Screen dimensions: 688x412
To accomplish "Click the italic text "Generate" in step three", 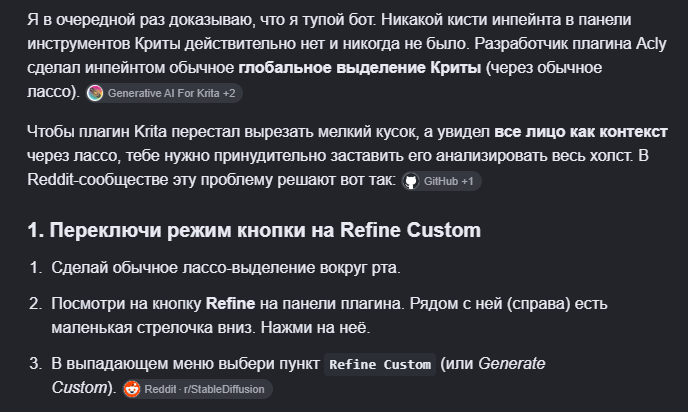I will click(512, 364).
